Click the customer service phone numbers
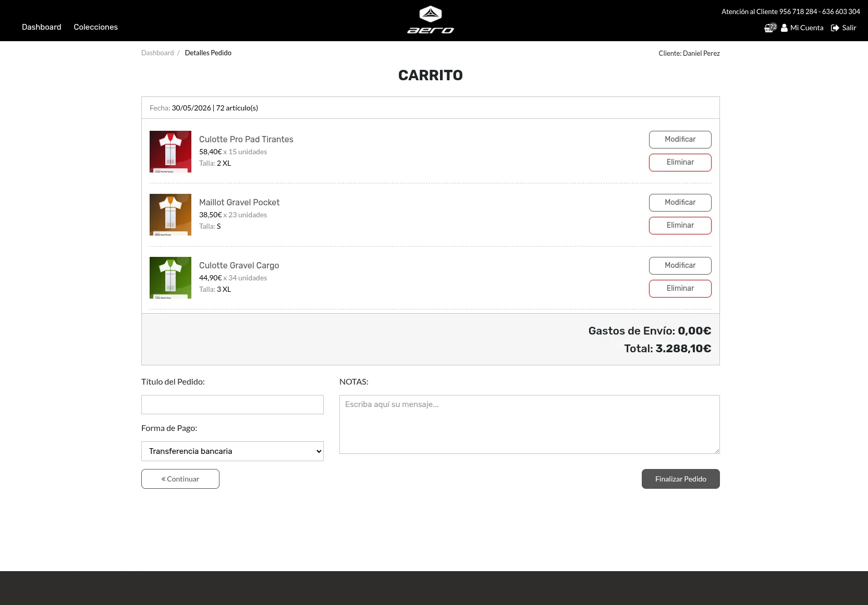 [x=820, y=12]
